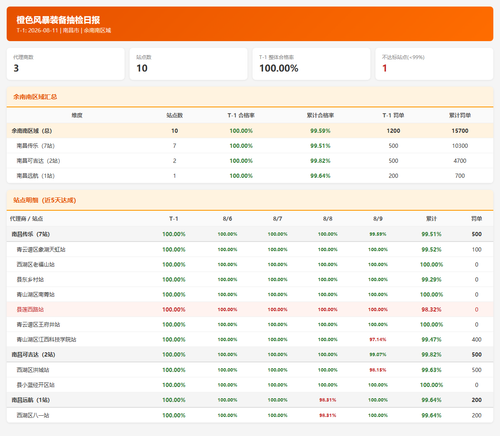Click the fine value 100 in 象湖天虹站 row
The image size is (500, 436).
pos(477,249)
